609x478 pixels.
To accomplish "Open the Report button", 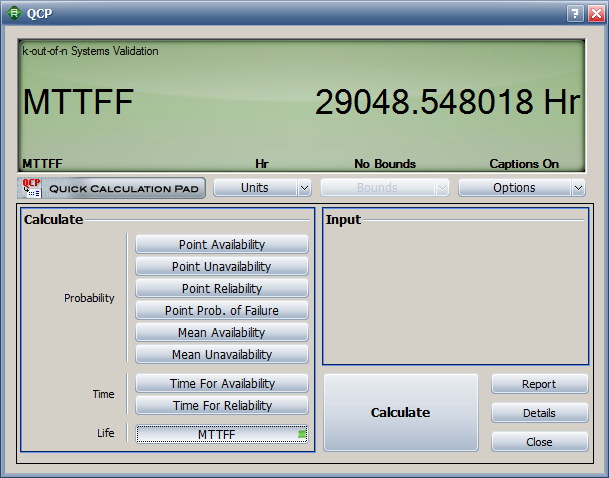I will coord(539,384).
